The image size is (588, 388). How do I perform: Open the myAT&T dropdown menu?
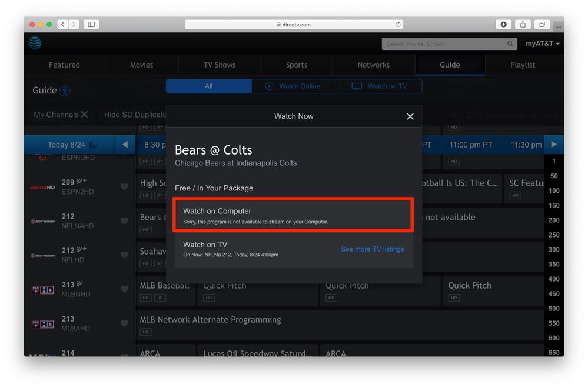pyautogui.click(x=542, y=44)
